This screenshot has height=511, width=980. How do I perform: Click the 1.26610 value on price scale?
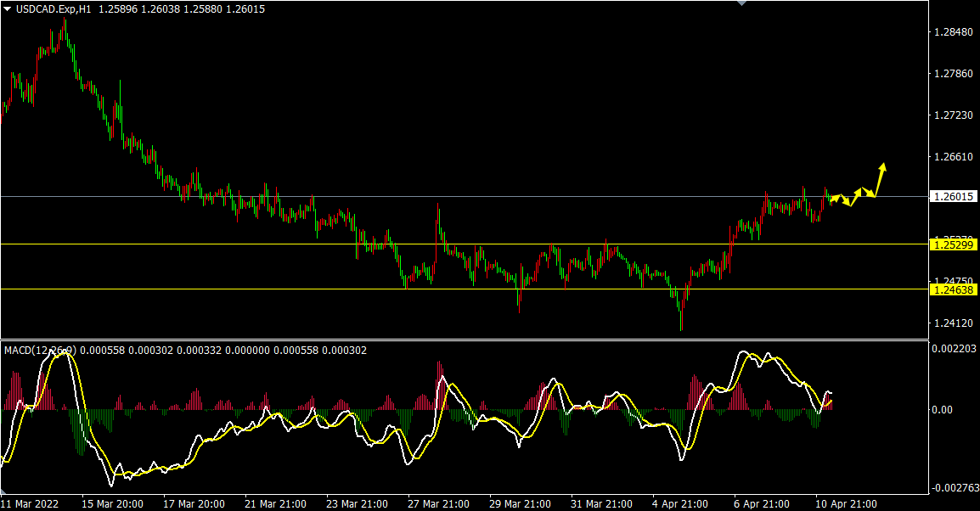coord(953,157)
